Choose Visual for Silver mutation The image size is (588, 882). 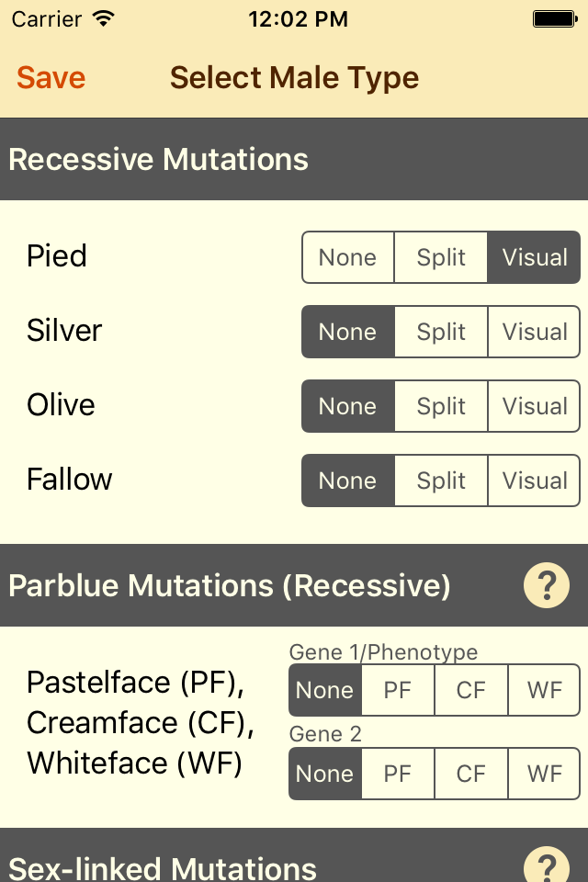535,332
